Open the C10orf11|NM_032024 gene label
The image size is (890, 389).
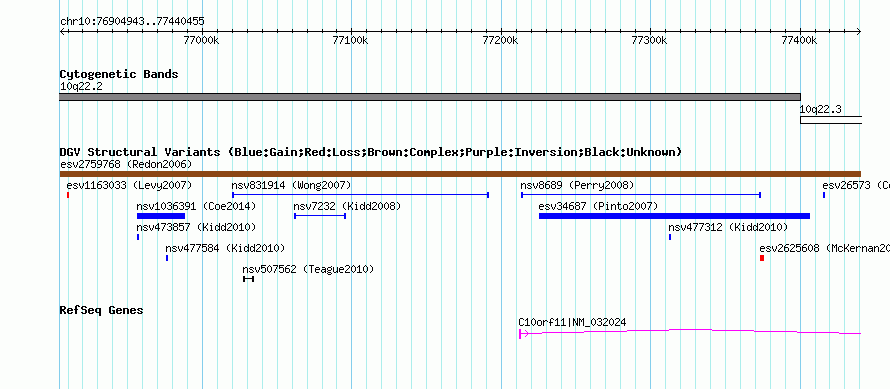tap(573, 323)
